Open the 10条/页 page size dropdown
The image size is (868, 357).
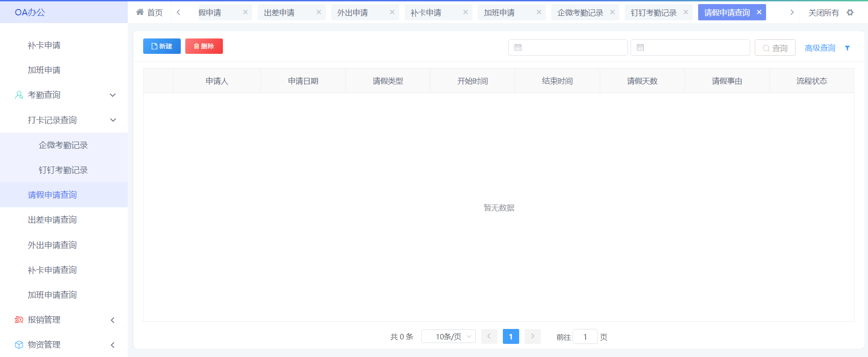tap(448, 337)
